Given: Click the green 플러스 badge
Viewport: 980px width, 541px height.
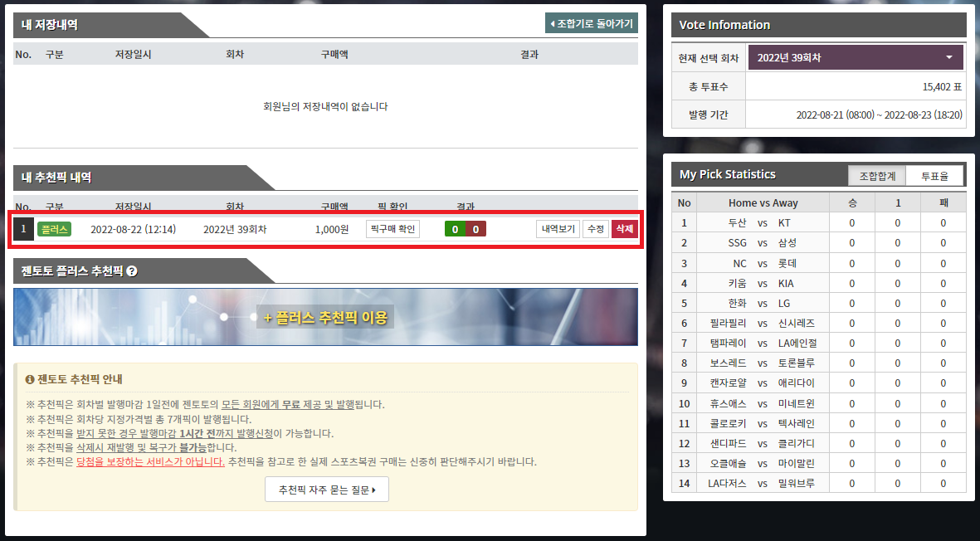Looking at the screenshot, I should click(x=55, y=229).
